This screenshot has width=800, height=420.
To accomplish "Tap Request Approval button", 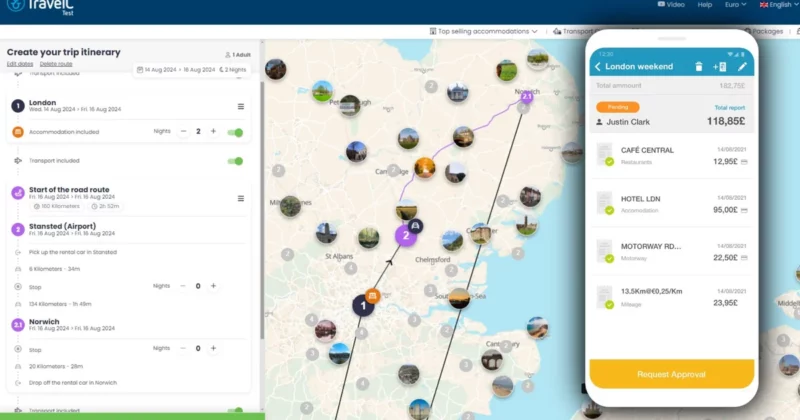I will (x=671, y=374).
